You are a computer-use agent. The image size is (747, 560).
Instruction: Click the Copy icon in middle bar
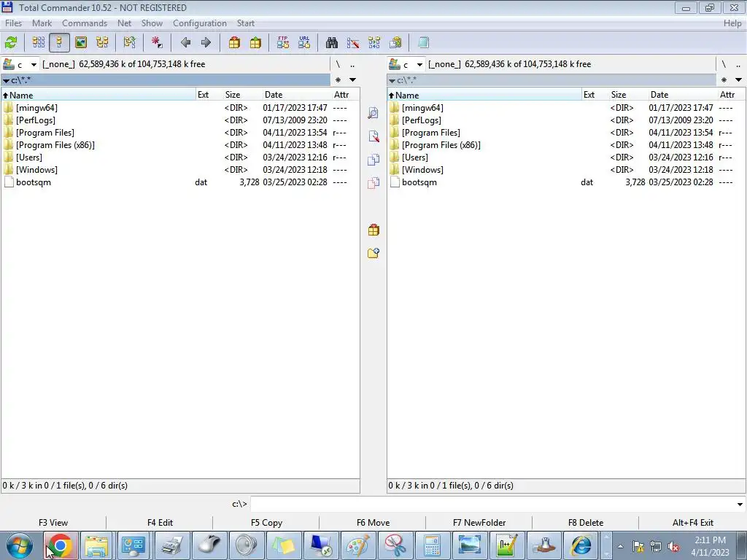(x=373, y=160)
